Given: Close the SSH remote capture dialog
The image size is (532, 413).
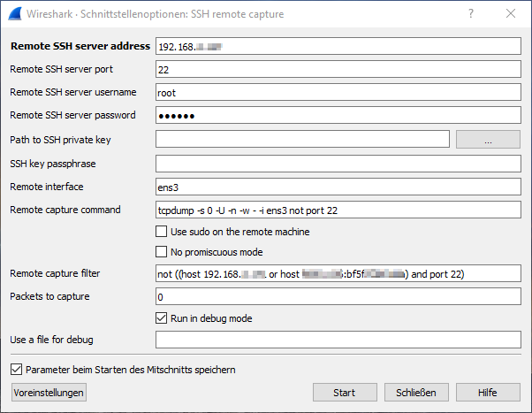Looking at the screenshot, I should pos(511,13).
